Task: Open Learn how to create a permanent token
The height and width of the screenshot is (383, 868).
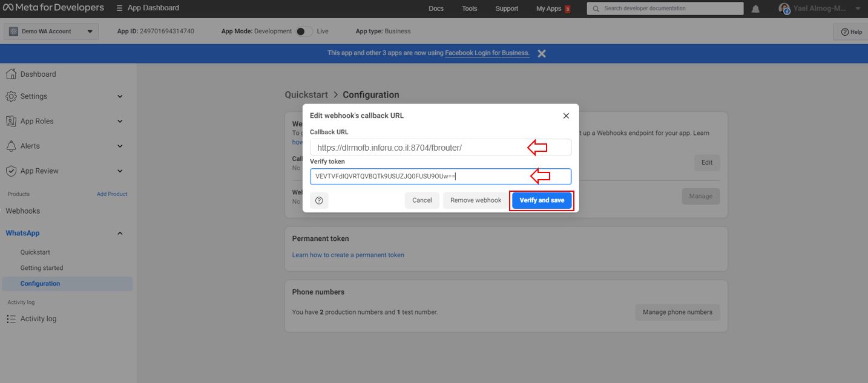Action: click(348, 255)
